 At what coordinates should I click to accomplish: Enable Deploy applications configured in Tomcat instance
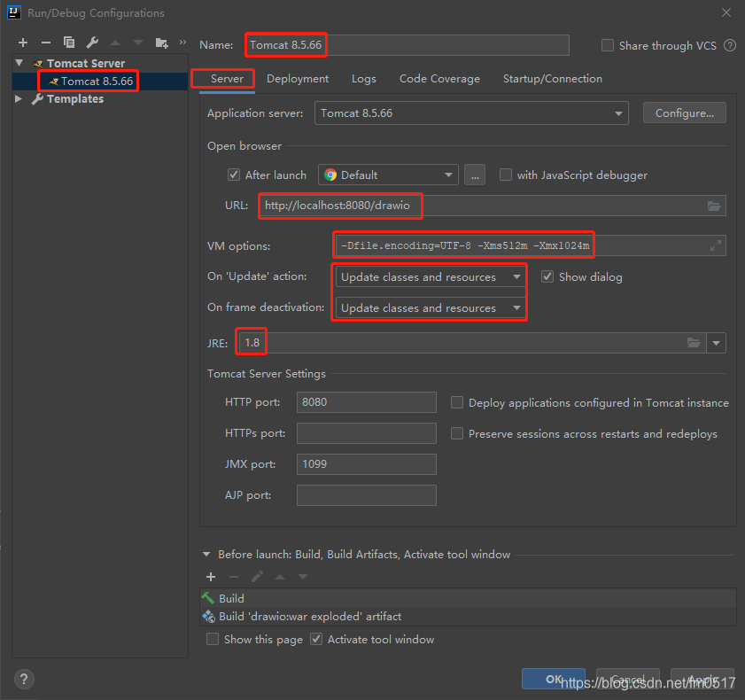(457, 402)
